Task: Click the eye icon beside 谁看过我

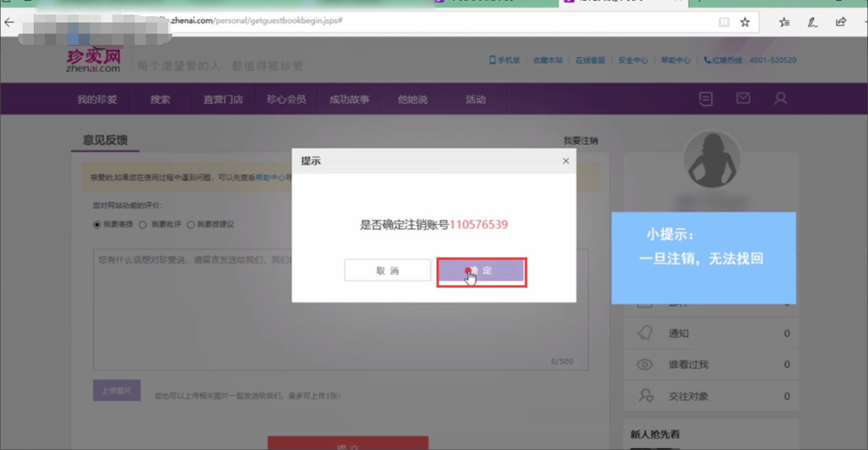Action: click(644, 364)
